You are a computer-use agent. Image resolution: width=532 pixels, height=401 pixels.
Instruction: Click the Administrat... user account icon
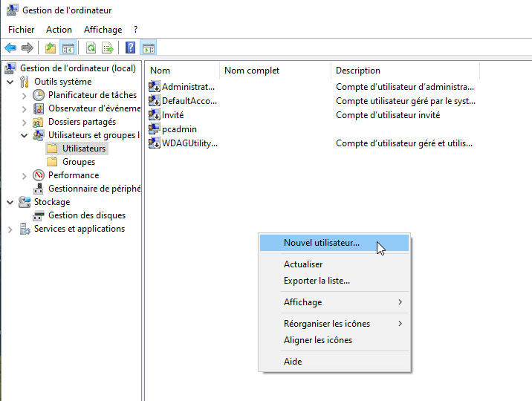pyautogui.click(x=155, y=86)
